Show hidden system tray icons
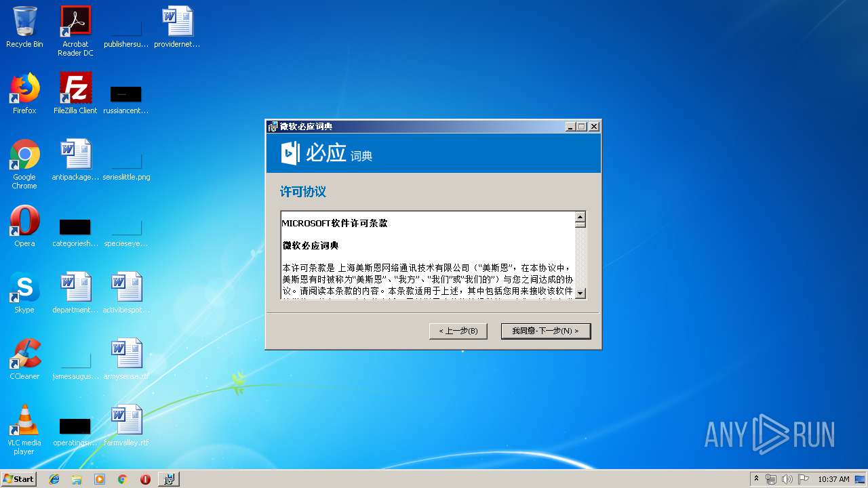This screenshot has height=488, width=868. click(x=756, y=479)
